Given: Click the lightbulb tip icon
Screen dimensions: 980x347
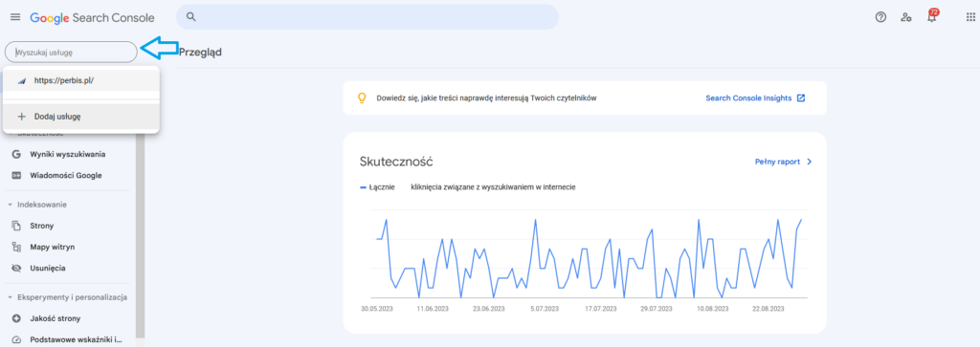Looking at the screenshot, I should coord(361,98).
